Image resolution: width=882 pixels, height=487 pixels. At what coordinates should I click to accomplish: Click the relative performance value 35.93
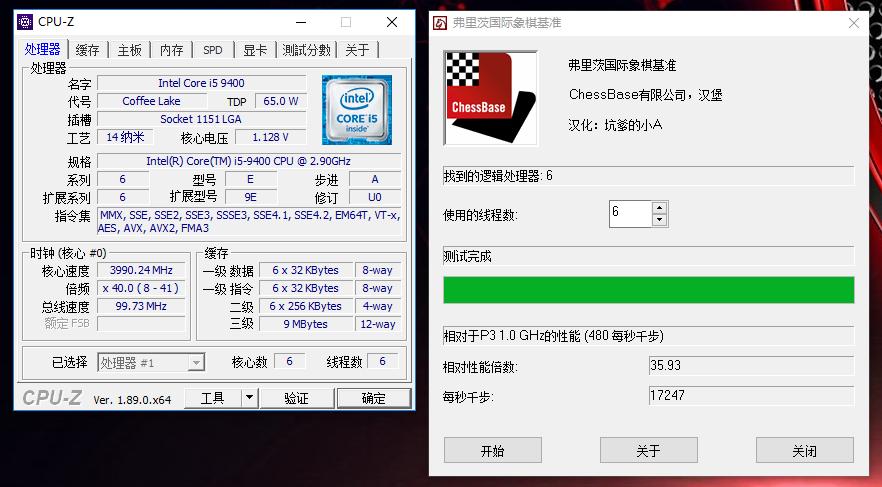pyautogui.click(x=752, y=366)
